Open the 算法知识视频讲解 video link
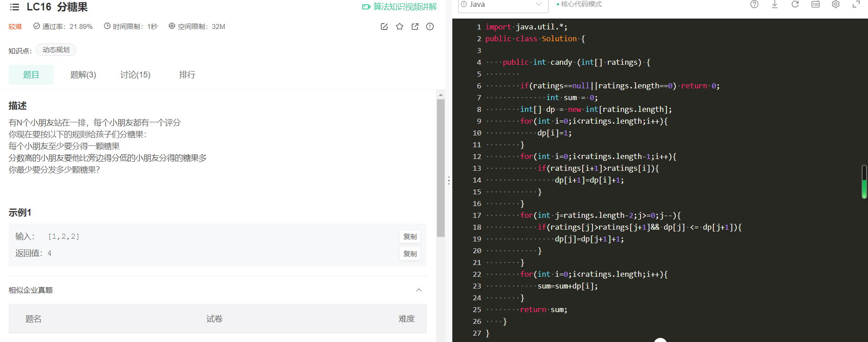868x342 pixels. coord(399,7)
